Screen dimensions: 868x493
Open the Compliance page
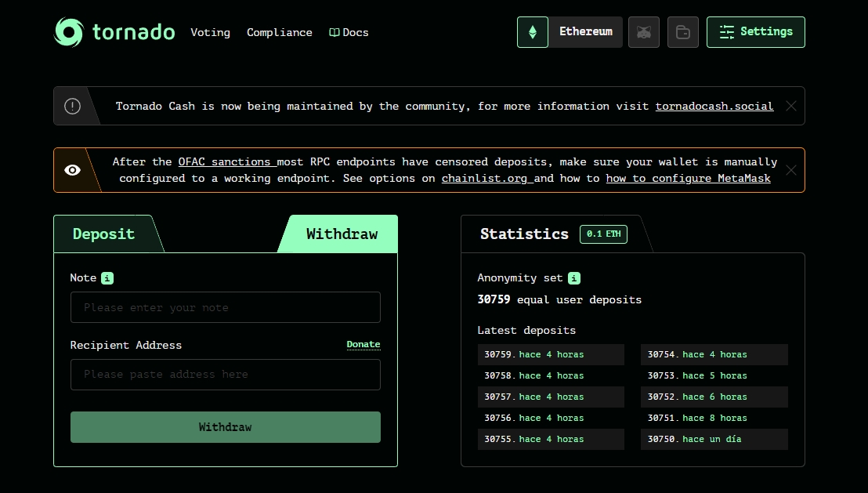tap(280, 32)
